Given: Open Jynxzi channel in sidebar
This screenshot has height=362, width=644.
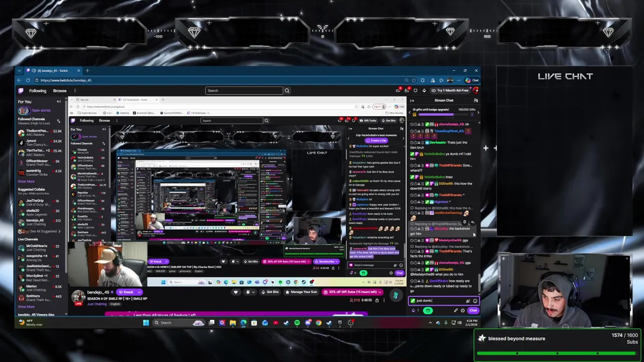Looking at the screenshot, I should click(39, 143).
